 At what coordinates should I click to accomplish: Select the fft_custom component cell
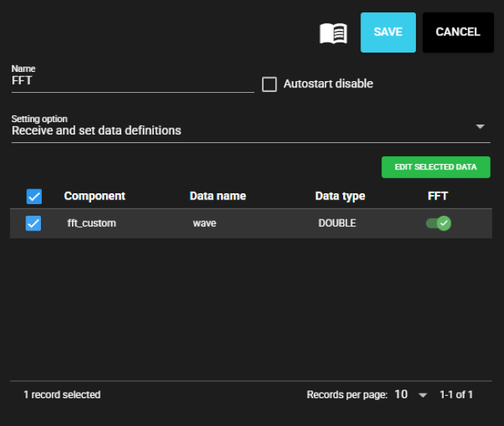[x=94, y=223]
